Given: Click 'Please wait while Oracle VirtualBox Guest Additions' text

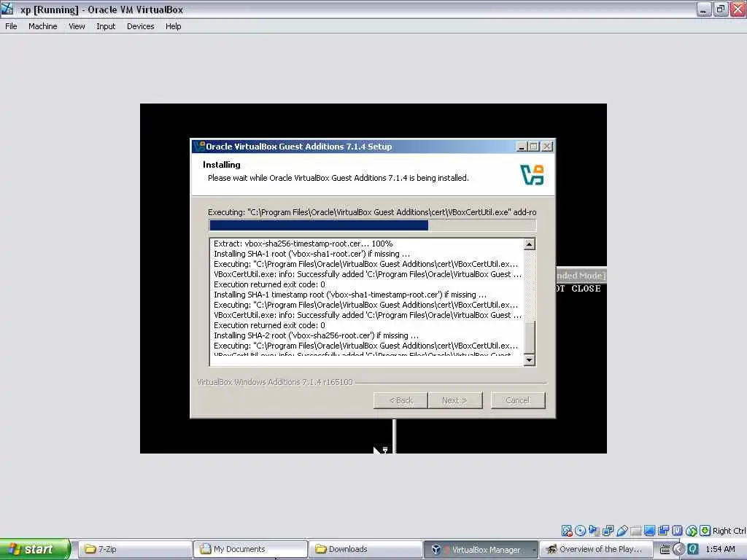Looking at the screenshot, I should click(338, 178).
